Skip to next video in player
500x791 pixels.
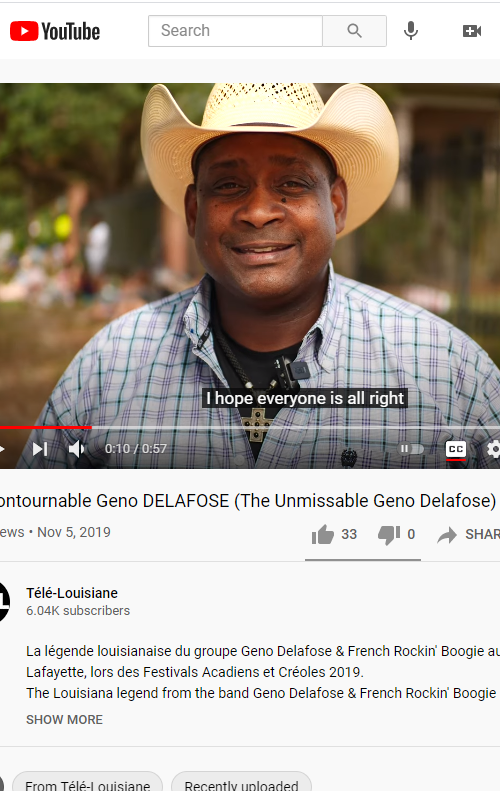40,448
